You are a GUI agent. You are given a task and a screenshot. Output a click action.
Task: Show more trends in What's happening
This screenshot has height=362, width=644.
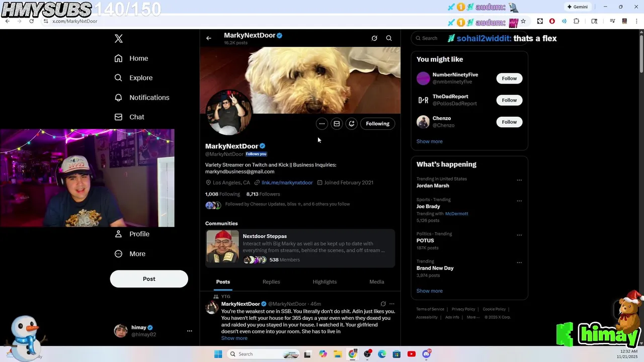pos(430,291)
